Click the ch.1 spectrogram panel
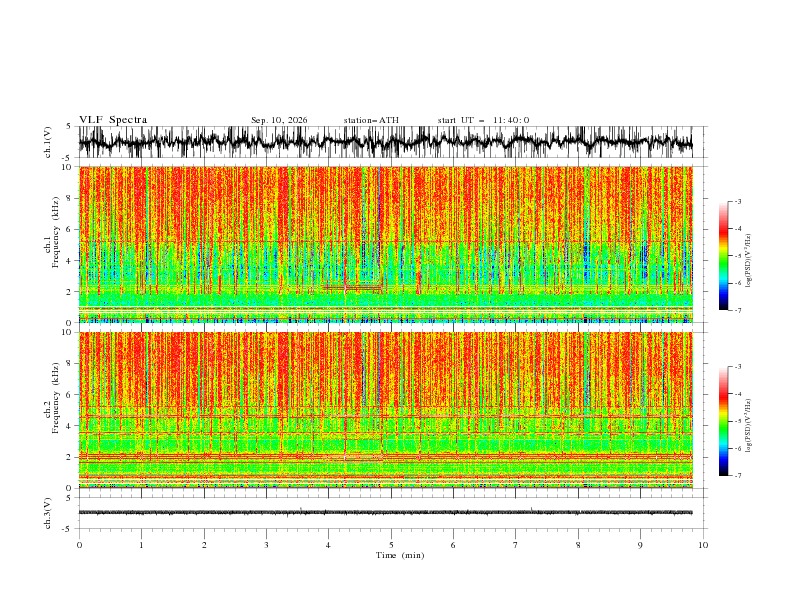Screen dimensions: 792x612 [x=385, y=244]
